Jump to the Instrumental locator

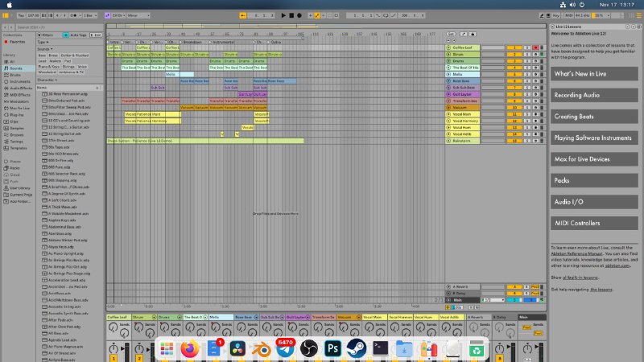click(222, 42)
